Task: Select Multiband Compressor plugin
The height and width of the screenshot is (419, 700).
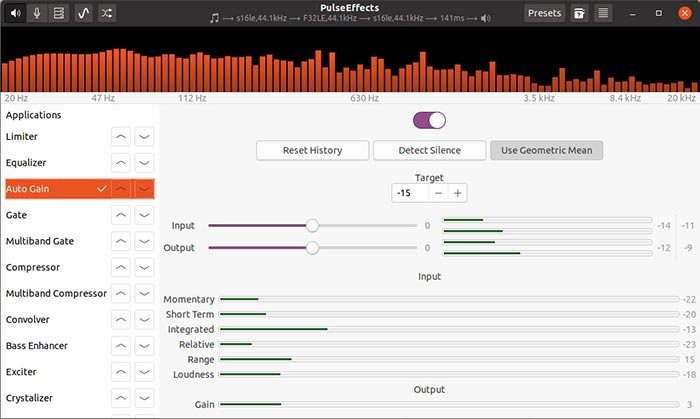Action: click(x=56, y=293)
